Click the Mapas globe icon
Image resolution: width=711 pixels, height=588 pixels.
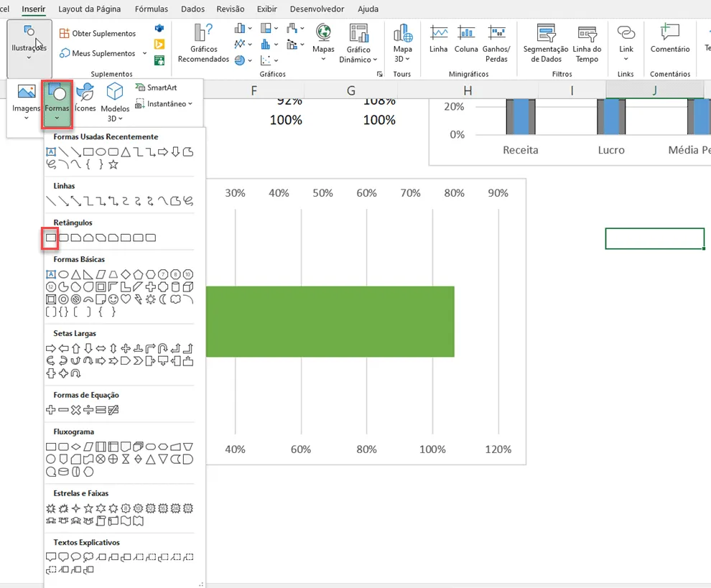[x=323, y=32]
